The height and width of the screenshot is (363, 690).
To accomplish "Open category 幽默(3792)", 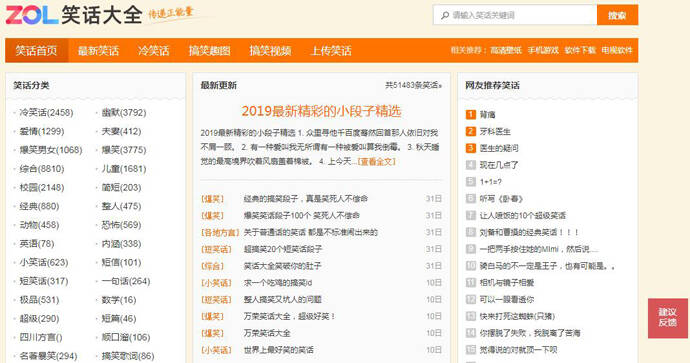I will click(x=124, y=113).
